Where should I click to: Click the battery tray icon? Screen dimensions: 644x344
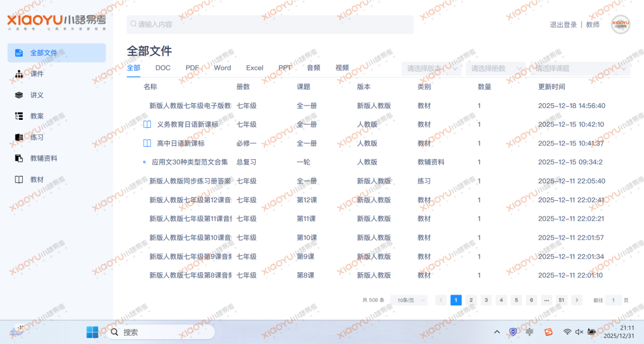(x=592, y=331)
